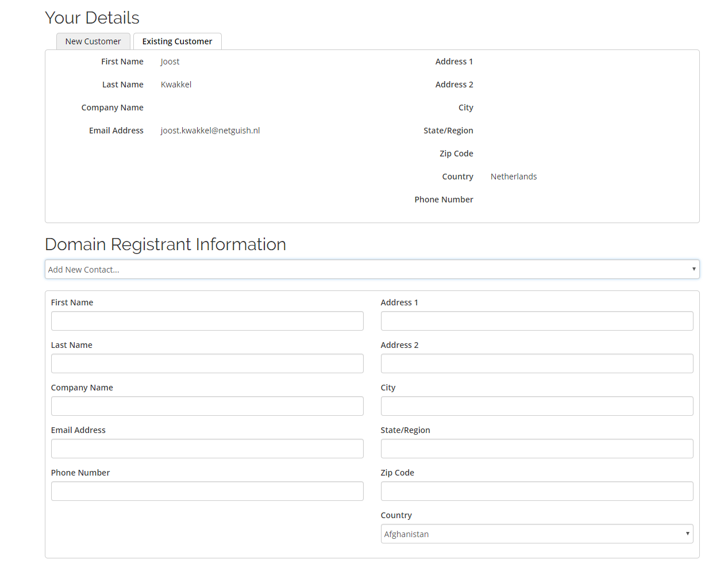
Task: Open the Add New Contact dropdown
Action: point(372,269)
